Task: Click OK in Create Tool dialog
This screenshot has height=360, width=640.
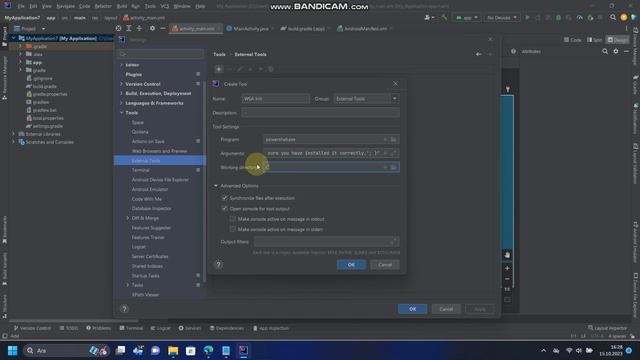Action: point(351,265)
